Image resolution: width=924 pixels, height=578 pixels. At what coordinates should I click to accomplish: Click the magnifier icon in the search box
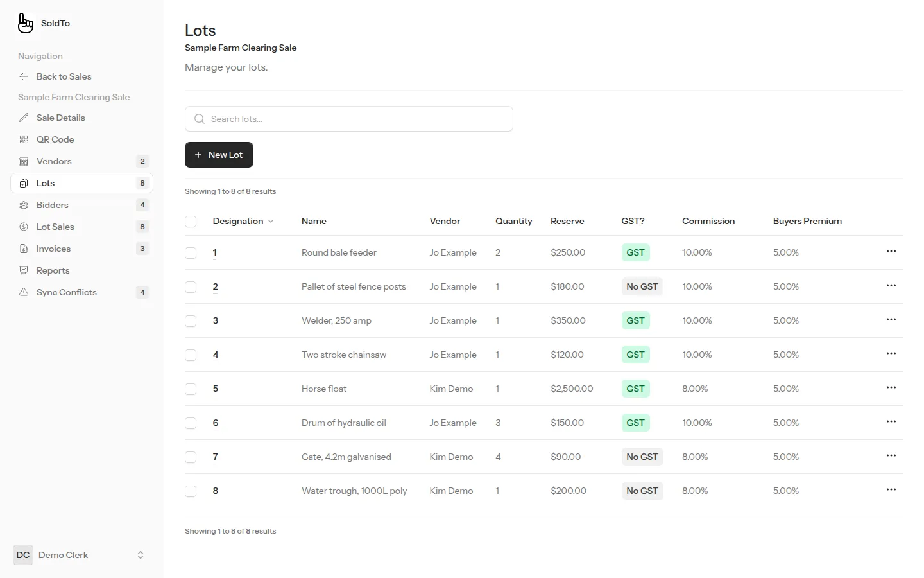200,119
